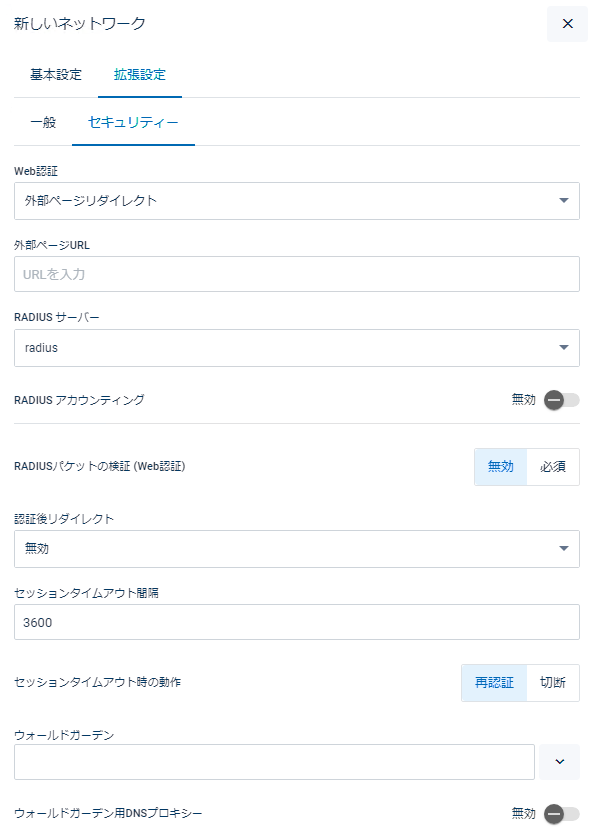The height and width of the screenshot is (835, 595).
Task: Expand the RADIUS サーバー dropdown
Action: tap(297, 348)
